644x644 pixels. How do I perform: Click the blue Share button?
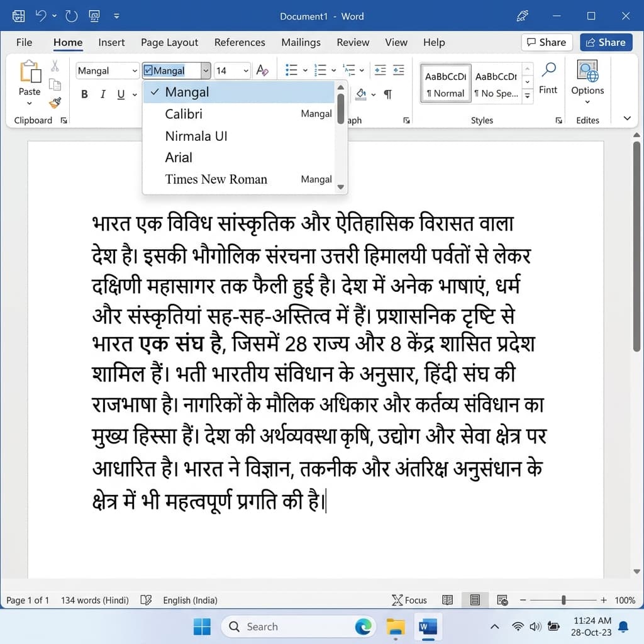(x=606, y=42)
